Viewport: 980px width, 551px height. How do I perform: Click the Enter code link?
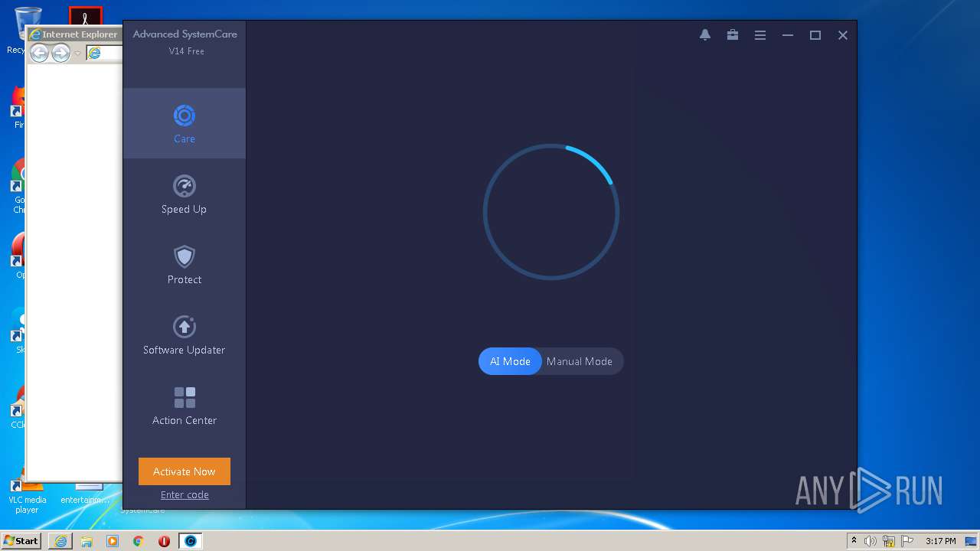(185, 495)
